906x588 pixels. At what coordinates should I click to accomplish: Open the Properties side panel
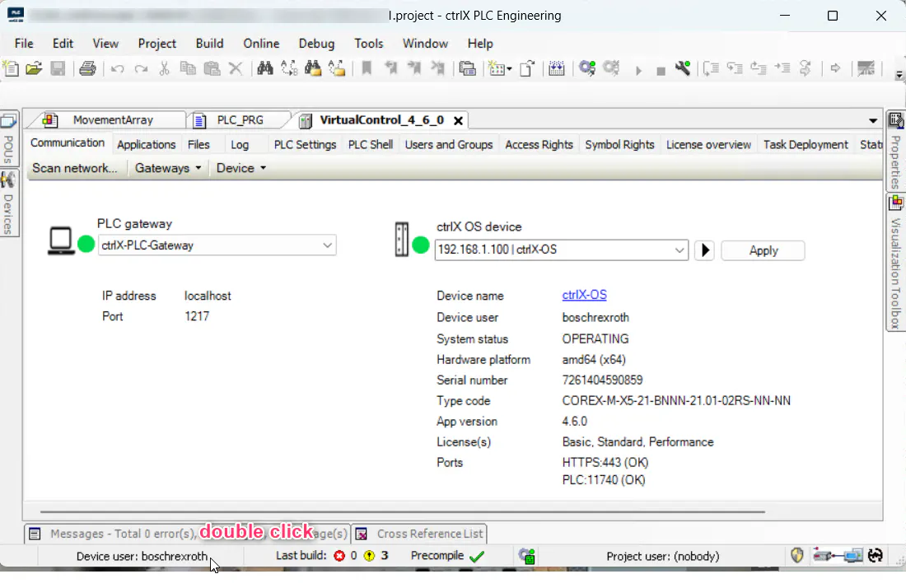895,152
